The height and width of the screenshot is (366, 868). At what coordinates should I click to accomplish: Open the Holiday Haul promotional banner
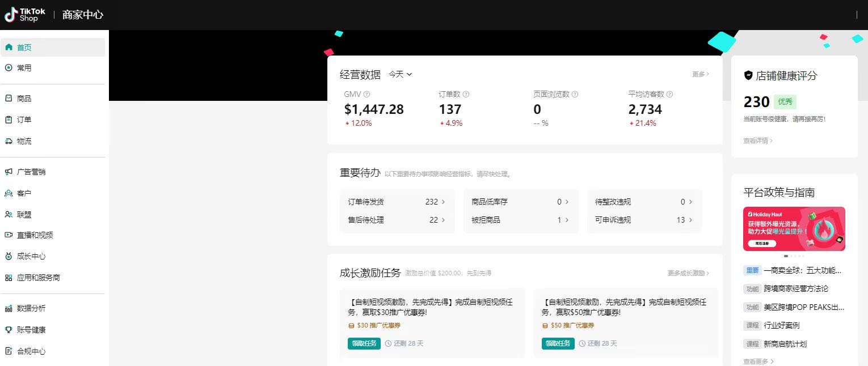(794, 228)
